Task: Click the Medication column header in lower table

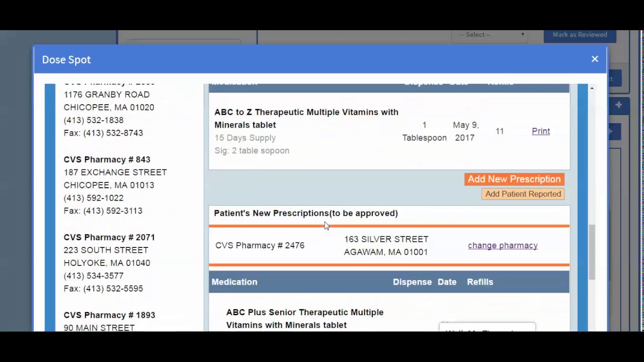Action: pos(234,282)
